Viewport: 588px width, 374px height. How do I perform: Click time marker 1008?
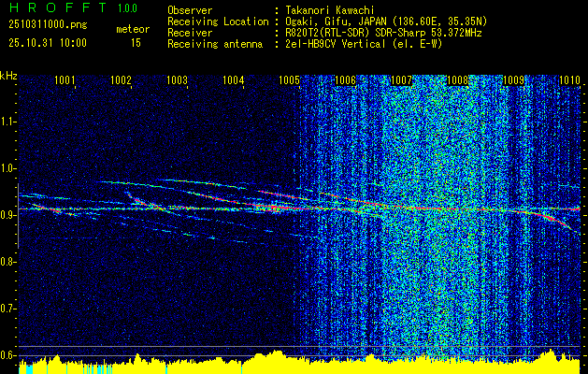click(458, 79)
